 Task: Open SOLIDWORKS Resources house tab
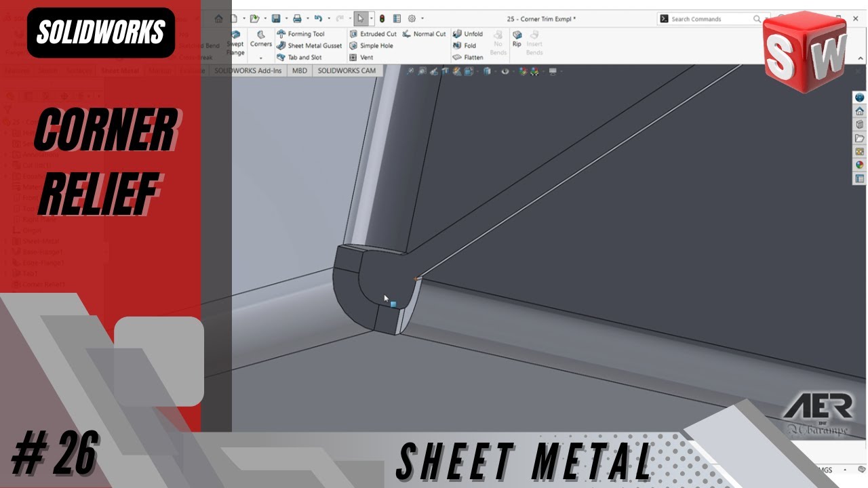(x=860, y=111)
